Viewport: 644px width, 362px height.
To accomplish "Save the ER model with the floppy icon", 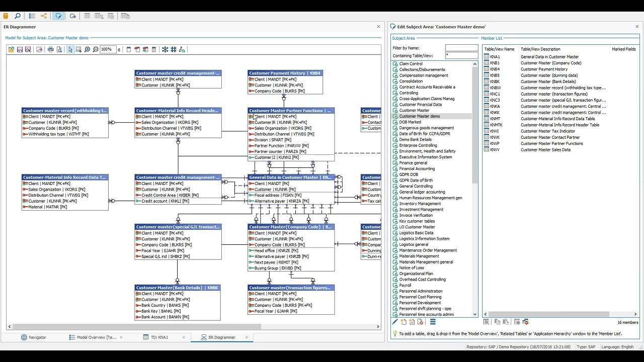I will pos(20,50).
